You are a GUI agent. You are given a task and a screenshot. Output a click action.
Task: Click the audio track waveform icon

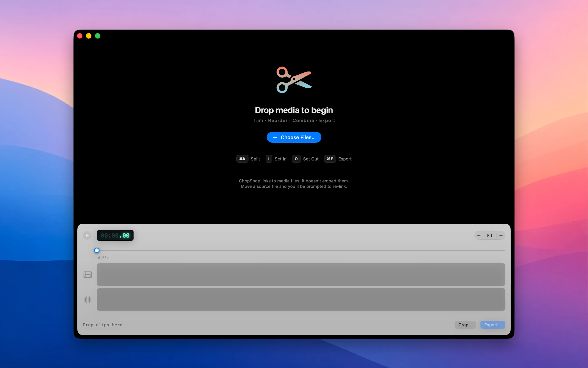point(87,299)
